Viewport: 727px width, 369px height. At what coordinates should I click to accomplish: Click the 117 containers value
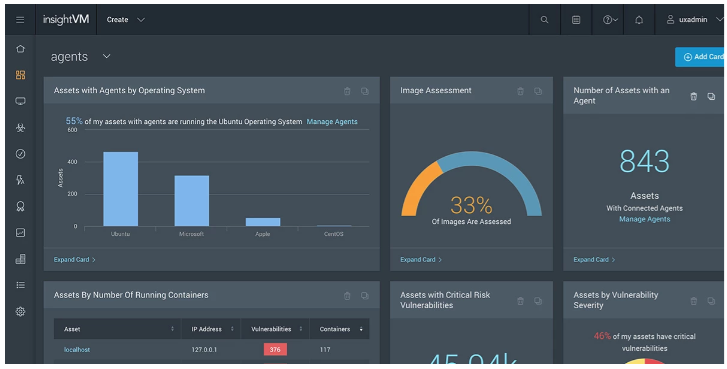coord(325,350)
